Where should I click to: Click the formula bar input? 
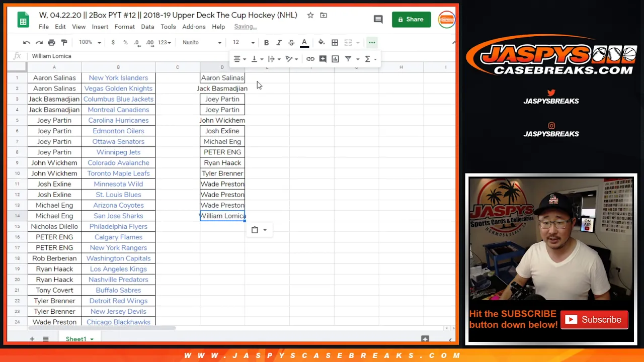(x=242, y=56)
